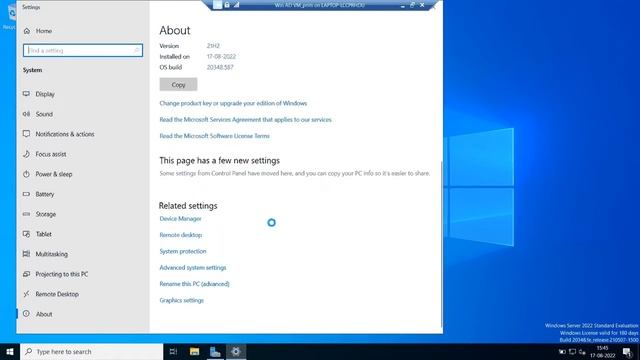Click the pin icon on VM connection bar
The width and height of the screenshot is (640, 360).
[218, 5]
